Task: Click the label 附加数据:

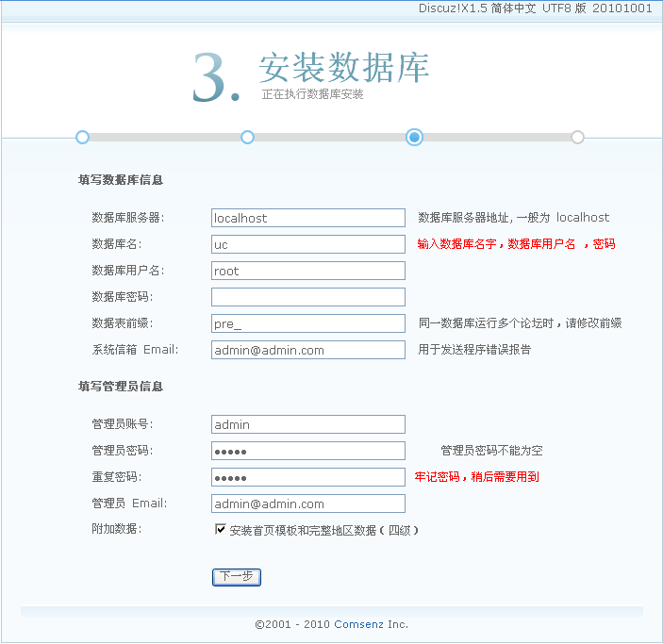Action: [117, 529]
